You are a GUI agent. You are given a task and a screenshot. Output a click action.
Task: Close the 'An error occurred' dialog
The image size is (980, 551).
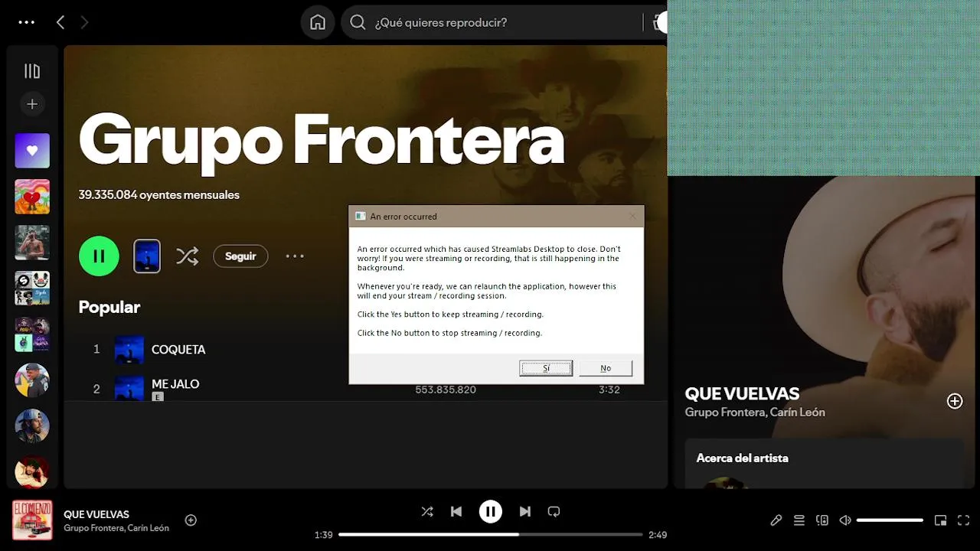632,217
